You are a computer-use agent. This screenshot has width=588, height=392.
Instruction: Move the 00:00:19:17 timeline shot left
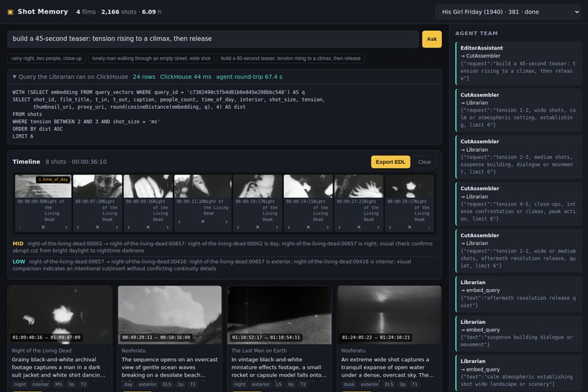pos(238,227)
